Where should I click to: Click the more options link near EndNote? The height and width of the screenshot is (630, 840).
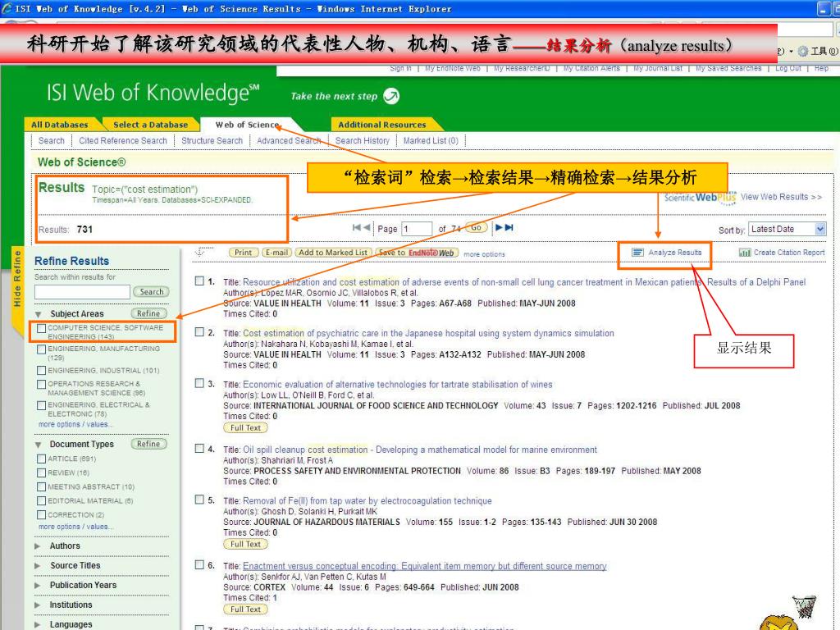484,254
